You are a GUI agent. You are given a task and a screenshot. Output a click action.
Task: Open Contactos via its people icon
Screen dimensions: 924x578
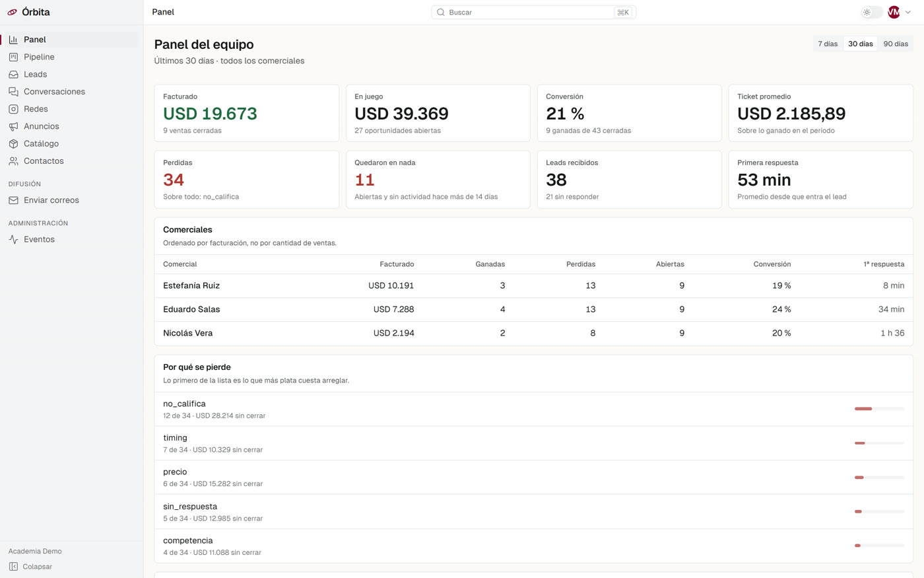click(13, 161)
